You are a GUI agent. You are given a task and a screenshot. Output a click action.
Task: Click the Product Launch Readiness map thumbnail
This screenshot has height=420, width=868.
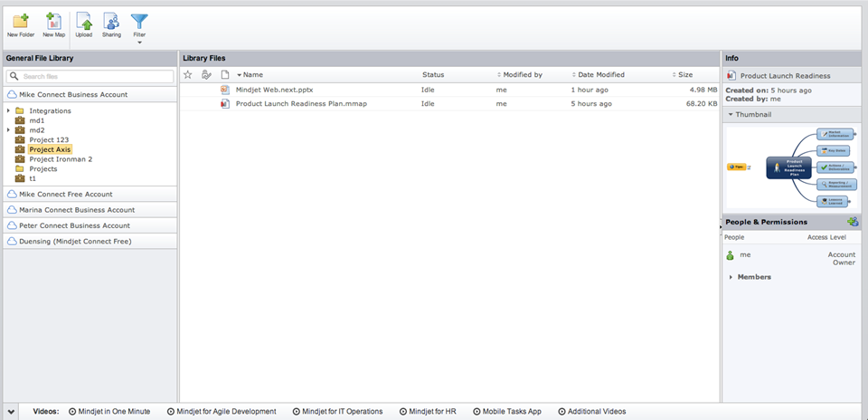(790, 167)
